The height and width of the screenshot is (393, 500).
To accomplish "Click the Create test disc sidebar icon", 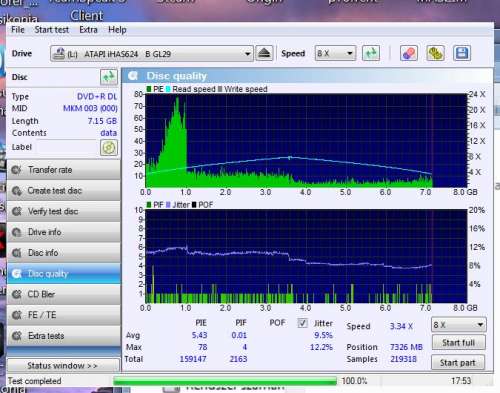I will (16, 191).
